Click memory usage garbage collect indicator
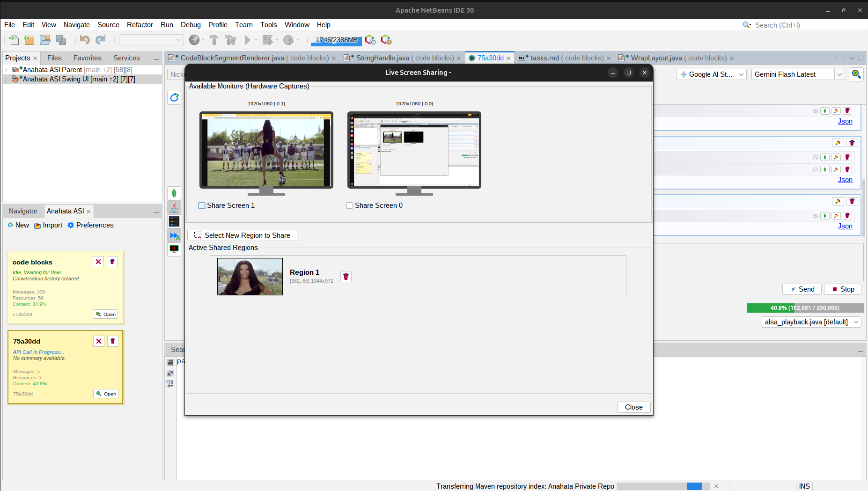Screen dimensions: 868x491 [x=336, y=40]
